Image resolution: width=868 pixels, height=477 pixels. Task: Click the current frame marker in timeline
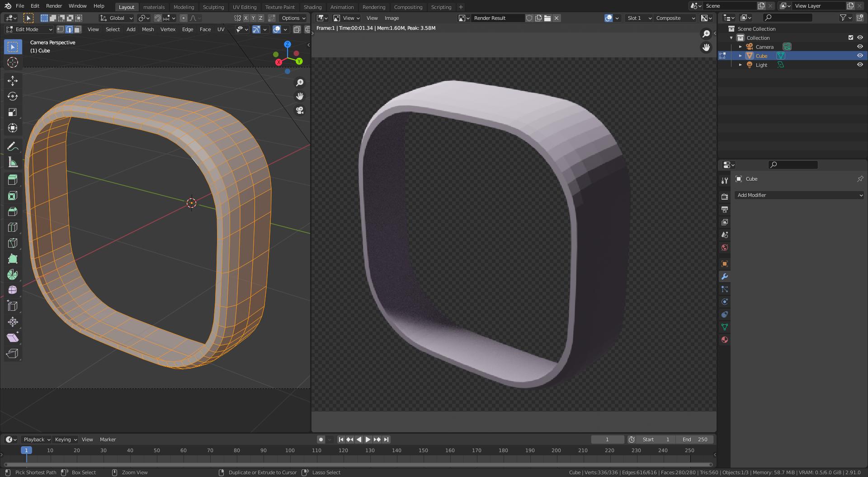point(26,450)
